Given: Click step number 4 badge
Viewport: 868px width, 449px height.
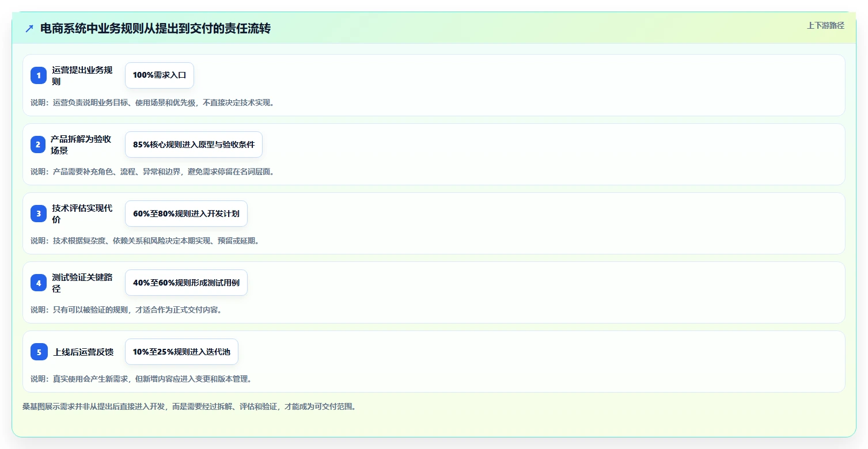Looking at the screenshot, I should [39, 283].
